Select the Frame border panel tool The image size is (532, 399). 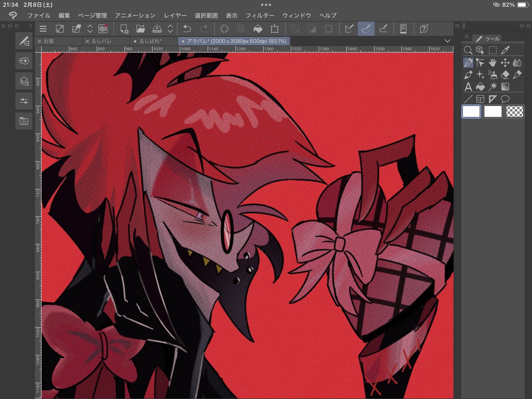coord(480,98)
